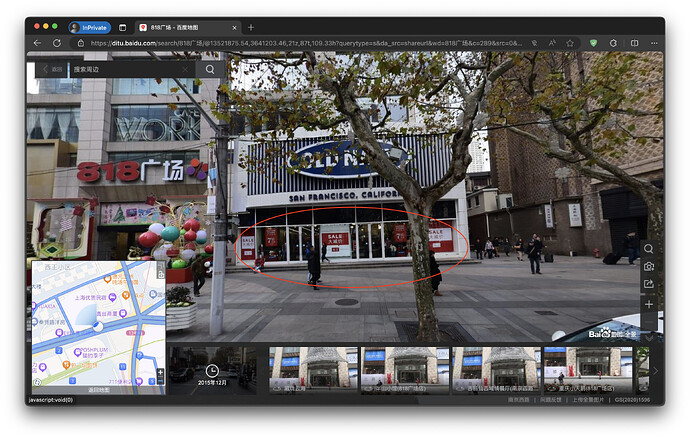Click the right-side panorama search icon
Image resolution: width=690 pixels, height=438 pixels.
click(649, 249)
